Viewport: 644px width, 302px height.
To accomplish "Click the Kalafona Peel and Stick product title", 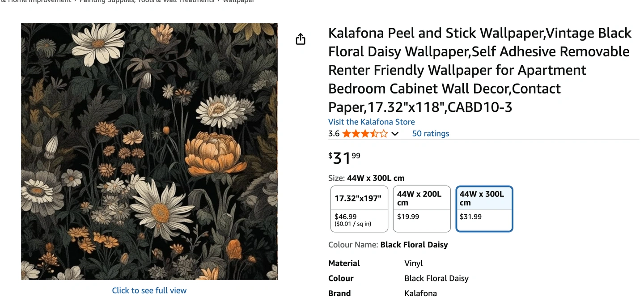I will click(479, 70).
